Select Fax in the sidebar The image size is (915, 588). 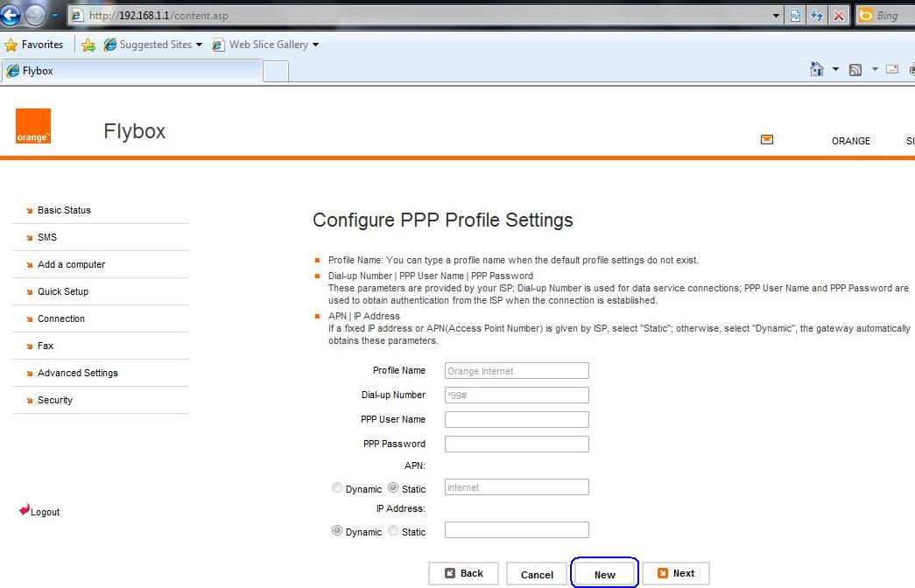46,346
